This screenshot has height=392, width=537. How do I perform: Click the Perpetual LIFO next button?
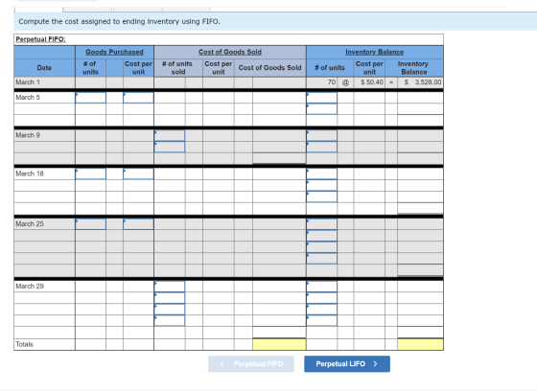347,363
